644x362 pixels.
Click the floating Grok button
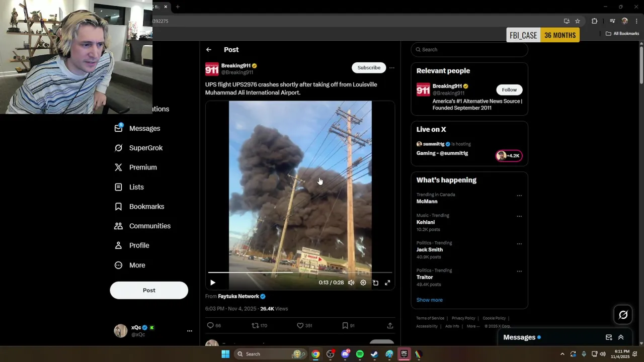point(623,315)
